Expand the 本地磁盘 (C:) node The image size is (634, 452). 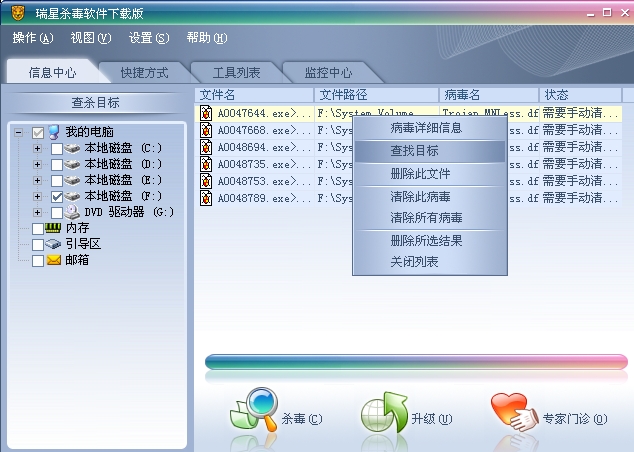pyautogui.click(x=37, y=148)
